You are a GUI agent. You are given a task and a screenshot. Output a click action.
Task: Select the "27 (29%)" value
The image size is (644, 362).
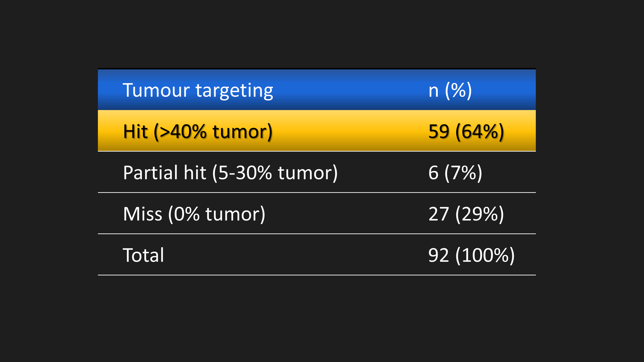[466, 214]
